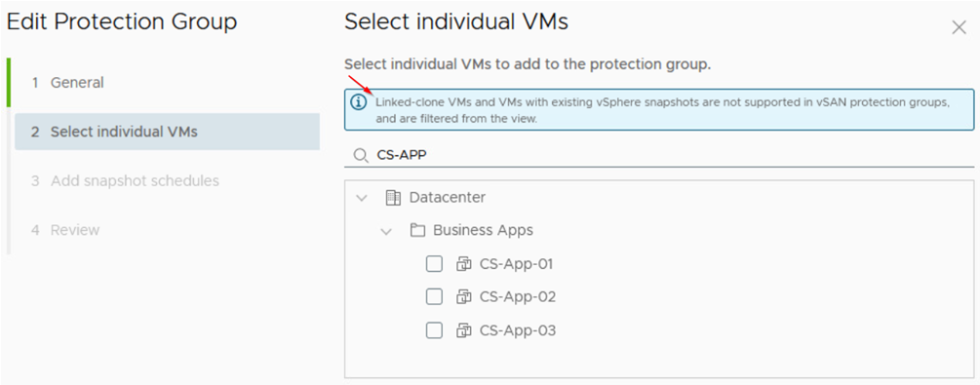Viewport: 980px width, 385px height.
Task: Close the Select individual VMs dialog
Action: point(959,27)
